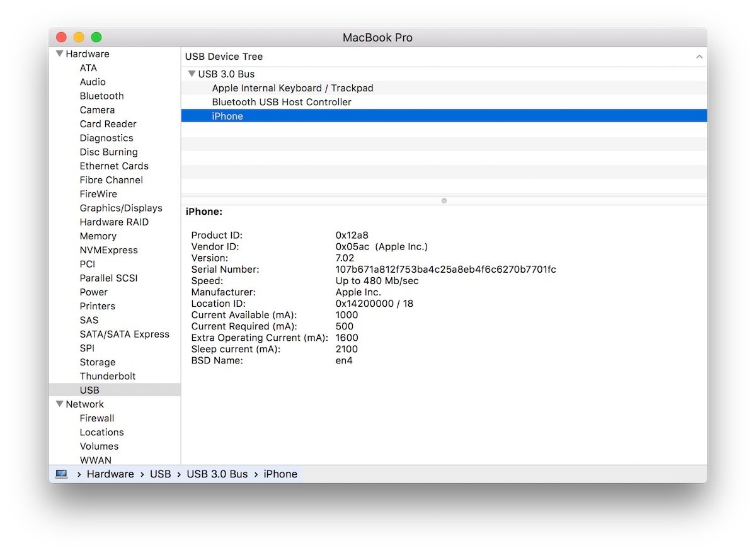756x553 pixels.
Task: Collapse the Hardware section triangle
Action: [59, 54]
